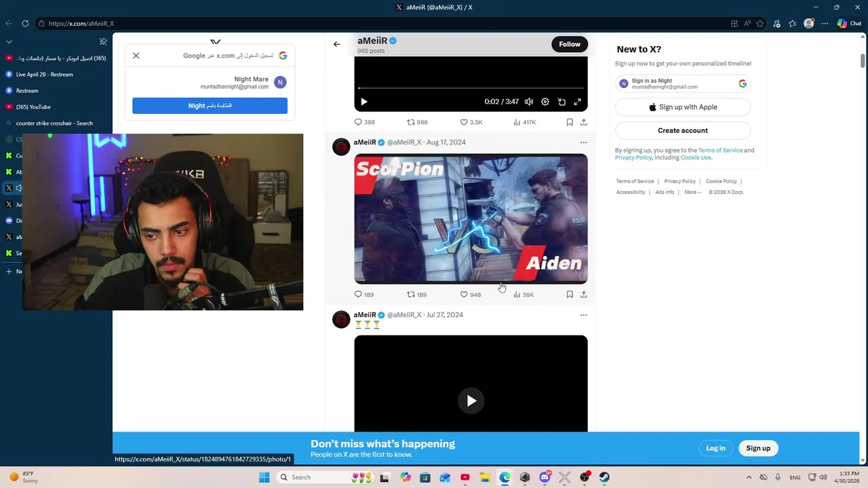The height and width of the screenshot is (488, 868).
Task: Open the browser profile avatar
Action: point(808,23)
